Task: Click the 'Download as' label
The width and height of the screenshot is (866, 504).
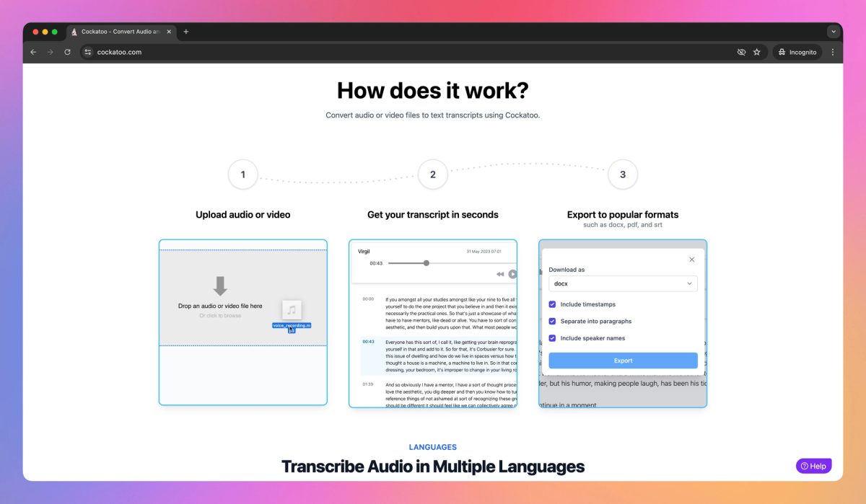Action: [x=567, y=270]
